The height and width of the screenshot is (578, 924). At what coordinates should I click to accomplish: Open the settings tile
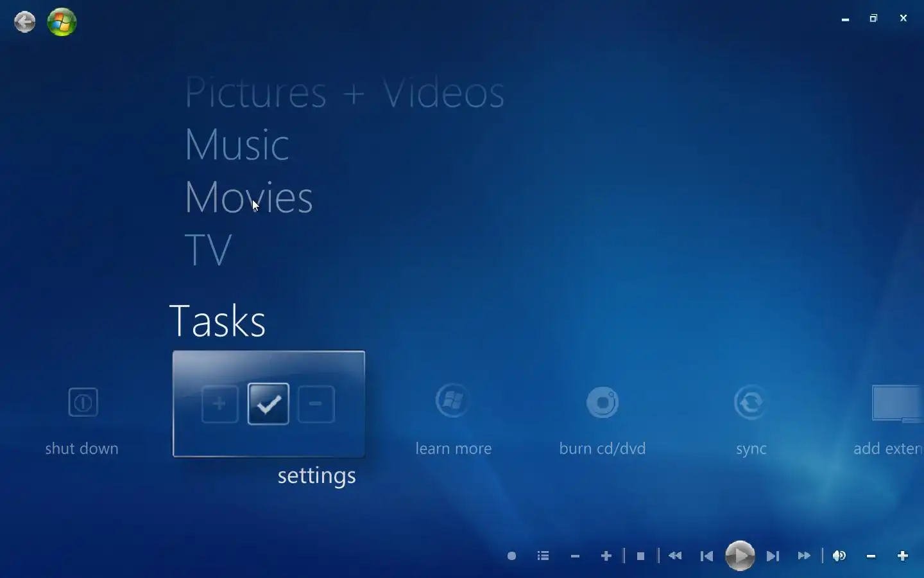[269, 404]
